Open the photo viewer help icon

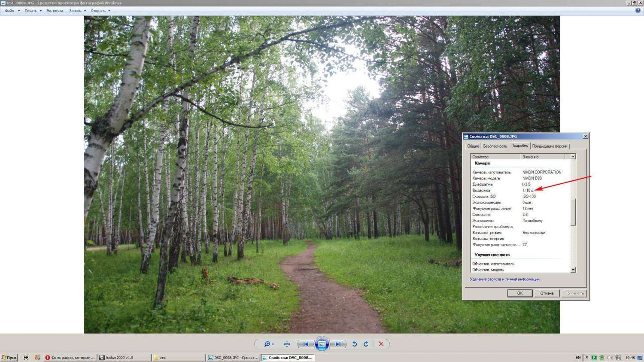point(638,11)
